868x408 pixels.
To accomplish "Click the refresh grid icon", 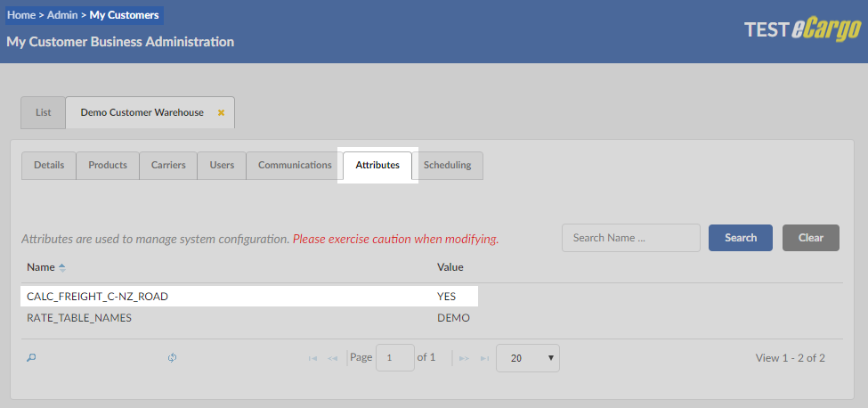I will click(x=173, y=358).
